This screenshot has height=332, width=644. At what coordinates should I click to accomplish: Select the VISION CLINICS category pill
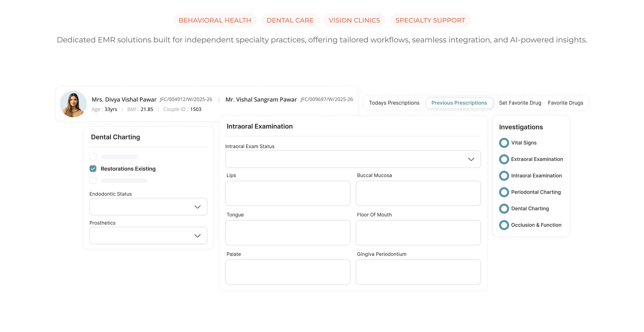[354, 20]
